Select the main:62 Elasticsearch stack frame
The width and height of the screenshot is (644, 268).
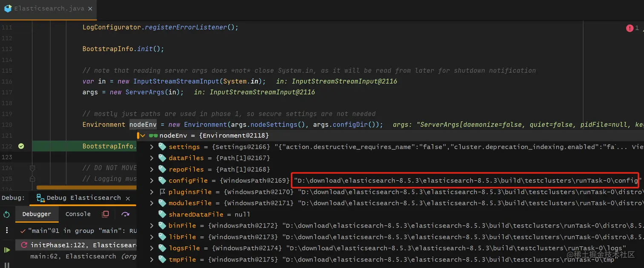(77, 256)
